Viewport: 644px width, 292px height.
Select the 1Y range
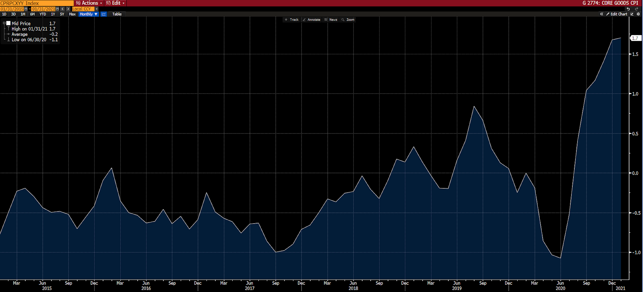(53, 14)
